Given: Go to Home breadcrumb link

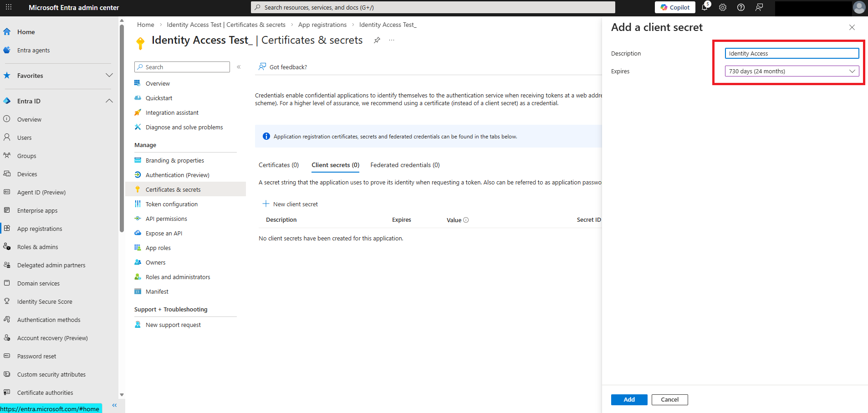Looking at the screenshot, I should pyautogui.click(x=146, y=25).
